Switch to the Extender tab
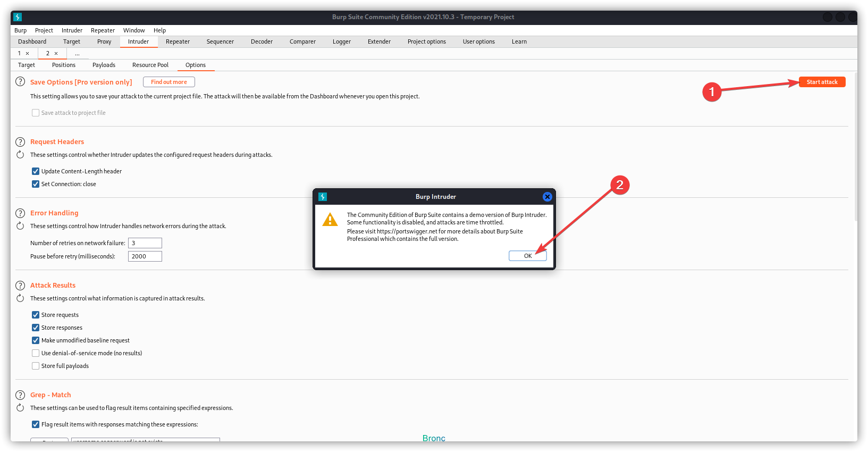 (x=379, y=41)
